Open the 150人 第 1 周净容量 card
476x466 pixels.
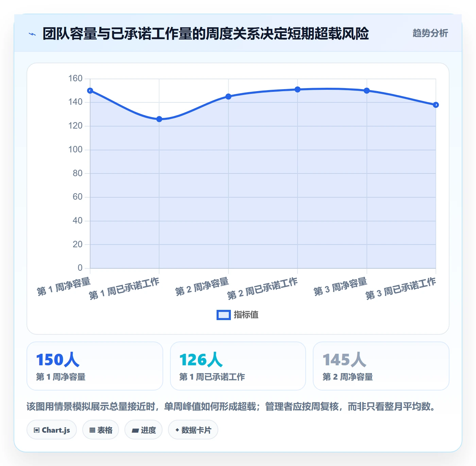[95, 366]
